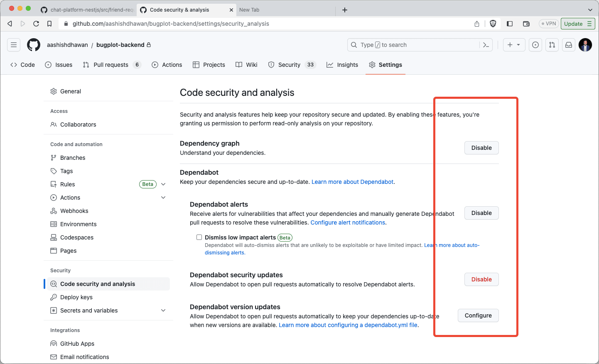599x364 pixels.
Task: Open the global navigation hamburger menu
Action: click(x=14, y=45)
